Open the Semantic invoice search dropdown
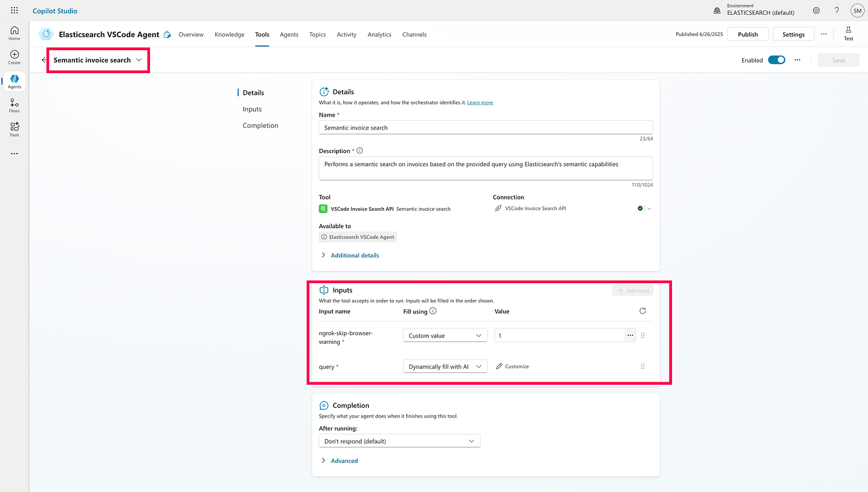868x492 pixels. tap(138, 60)
